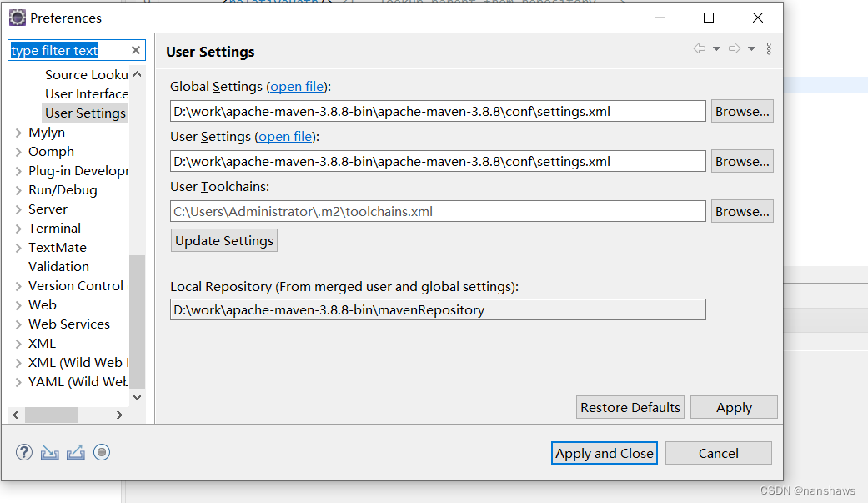Browse for the User Settings file
This screenshot has height=503, width=868.
[x=742, y=162]
